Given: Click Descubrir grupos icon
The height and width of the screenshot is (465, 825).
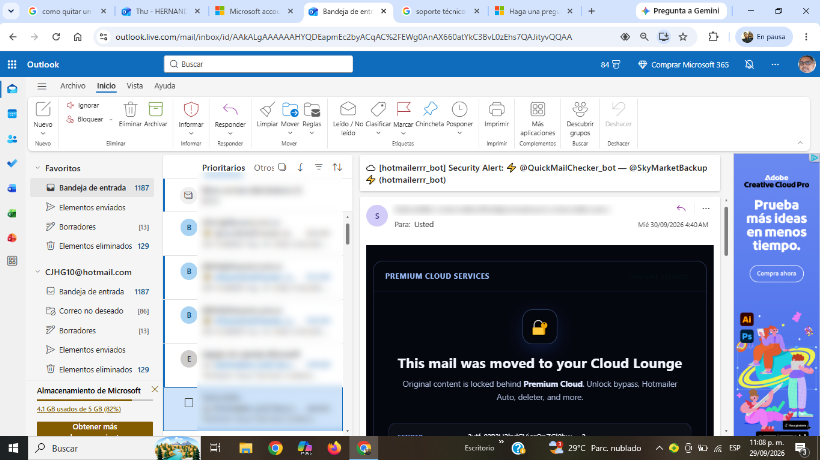Looking at the screenshot, I should tap(580, 109).
